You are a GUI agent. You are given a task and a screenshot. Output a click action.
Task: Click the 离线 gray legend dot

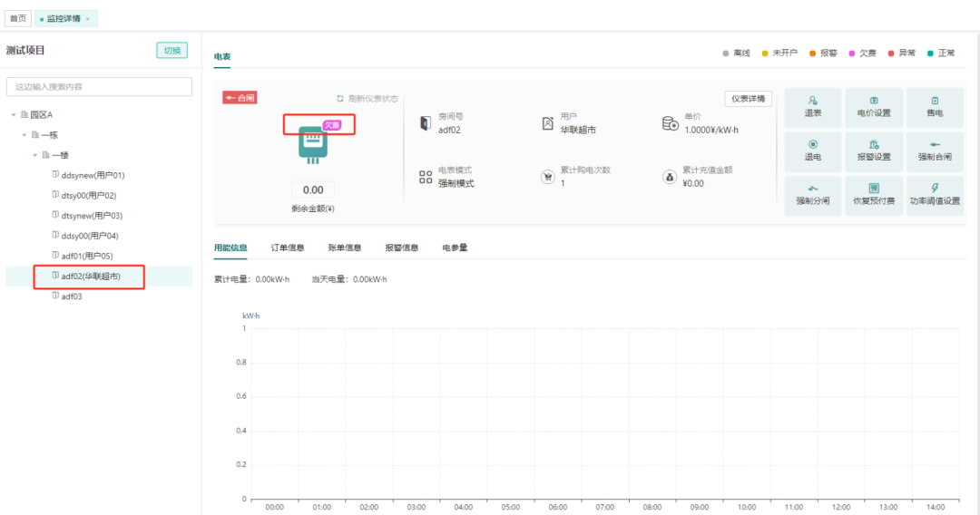(x=726, y=53)
